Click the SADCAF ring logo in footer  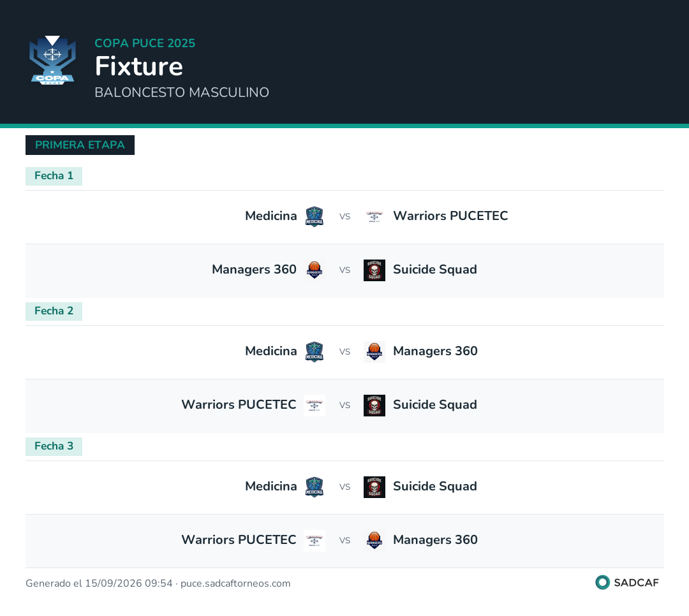pyautogui.click(x=602, y=582)
